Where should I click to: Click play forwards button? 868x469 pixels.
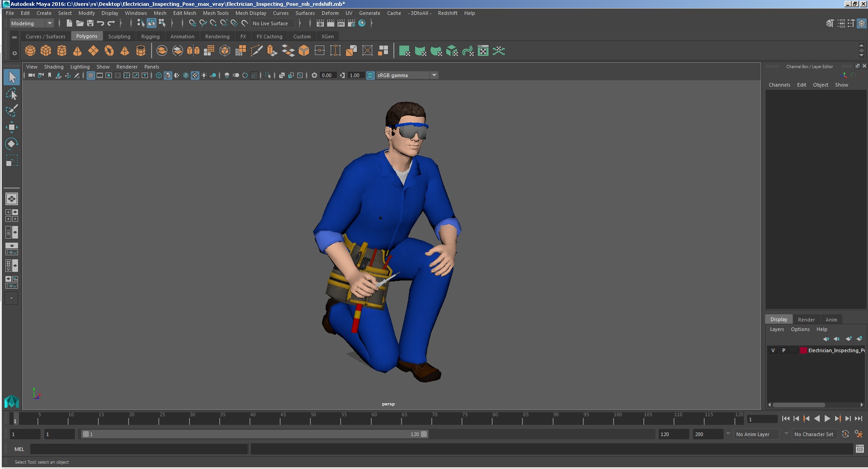827,419
